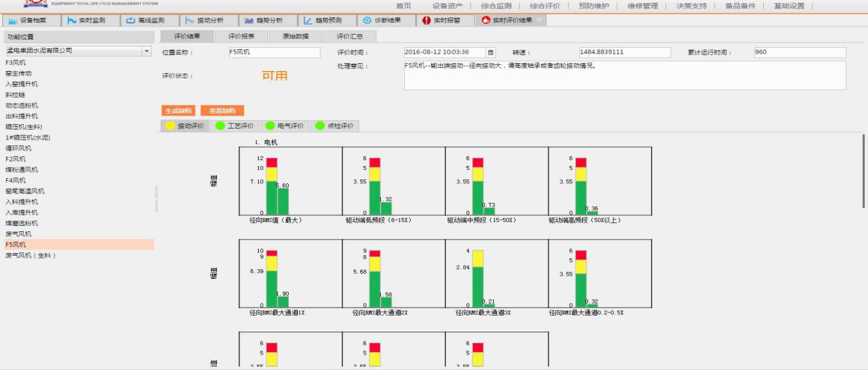
Task: Open 基础设置 top menu
Action: [x=789, y=6]
